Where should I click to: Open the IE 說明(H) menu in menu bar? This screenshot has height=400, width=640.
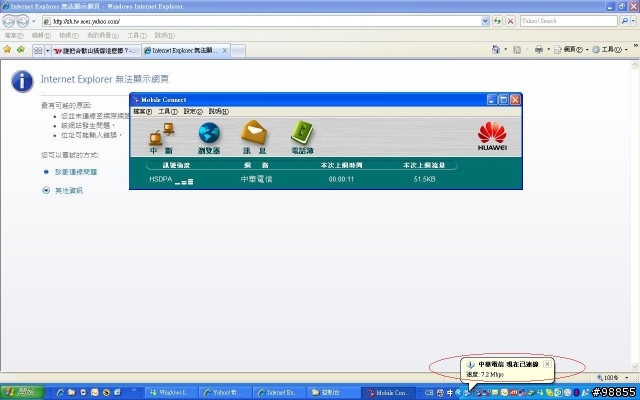pos(164,36)
